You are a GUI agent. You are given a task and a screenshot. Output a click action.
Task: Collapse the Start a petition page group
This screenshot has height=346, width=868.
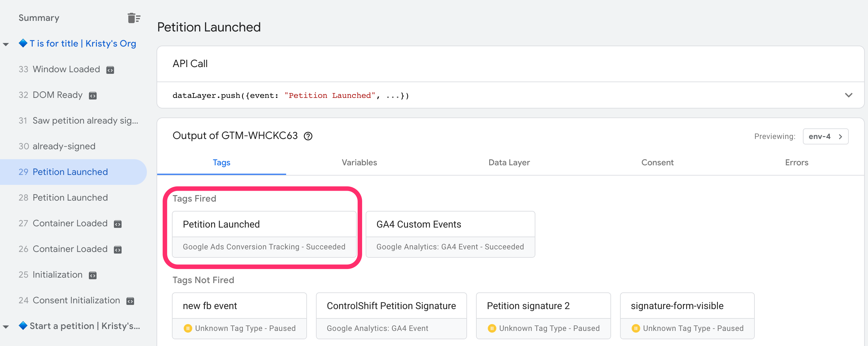click(x=6, y=326)
